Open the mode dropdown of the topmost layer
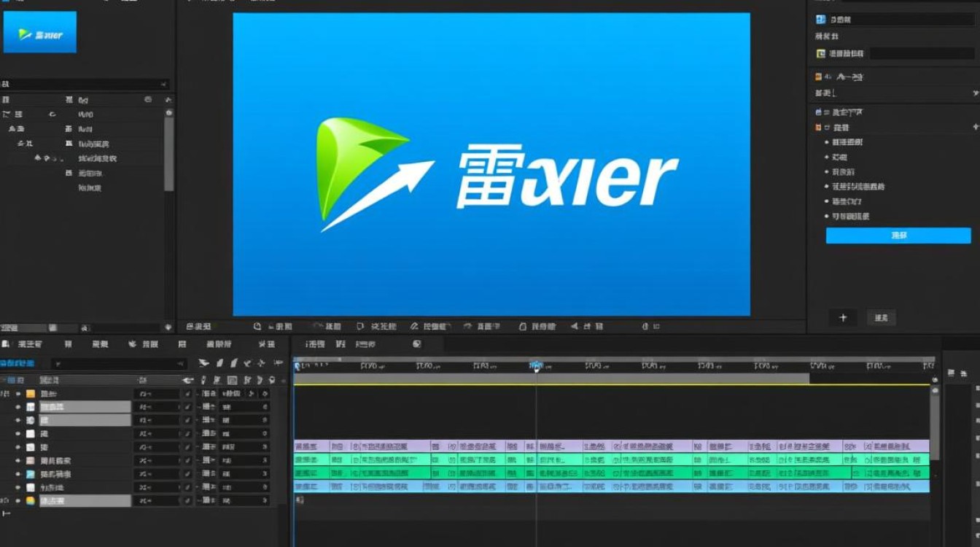The height and width of the screenshot is (547, 980). 157,394
